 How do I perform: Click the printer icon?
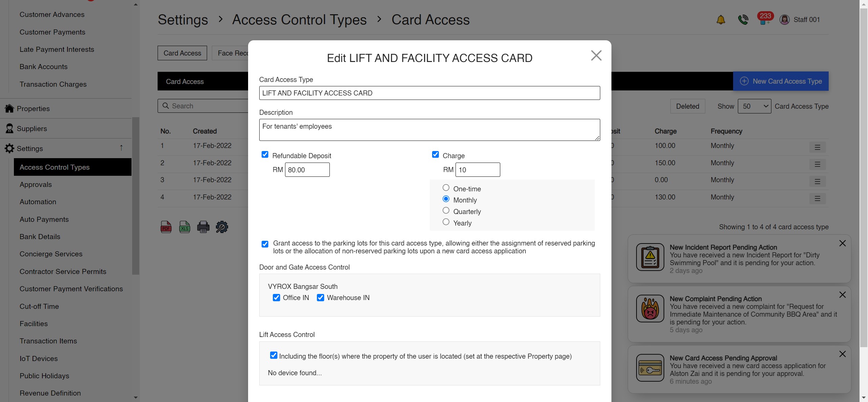[203, 227]
